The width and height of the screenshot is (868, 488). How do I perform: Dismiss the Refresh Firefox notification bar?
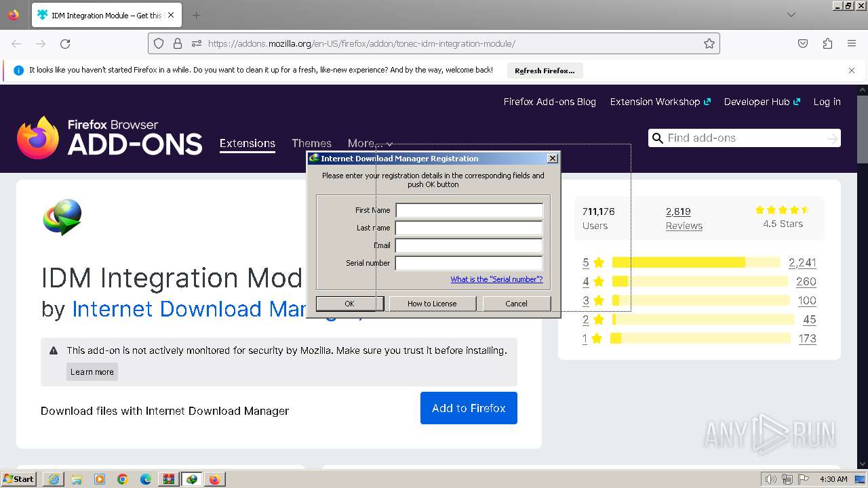click(x=852, y=70)
